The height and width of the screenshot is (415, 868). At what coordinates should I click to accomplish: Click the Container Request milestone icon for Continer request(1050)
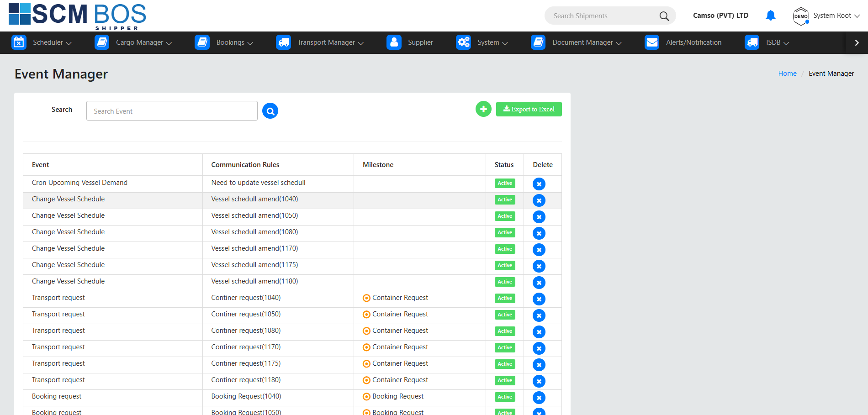coord(366,315)
